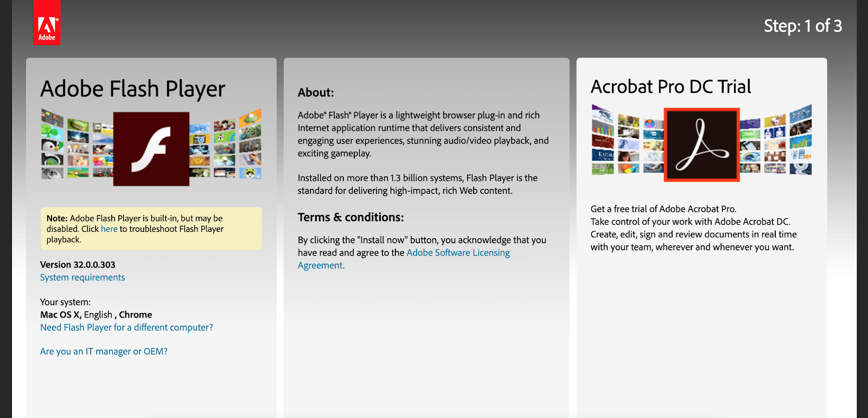Click thumbnail collage right of Flash icon
868x418 pixels.
tap(226, 144)
